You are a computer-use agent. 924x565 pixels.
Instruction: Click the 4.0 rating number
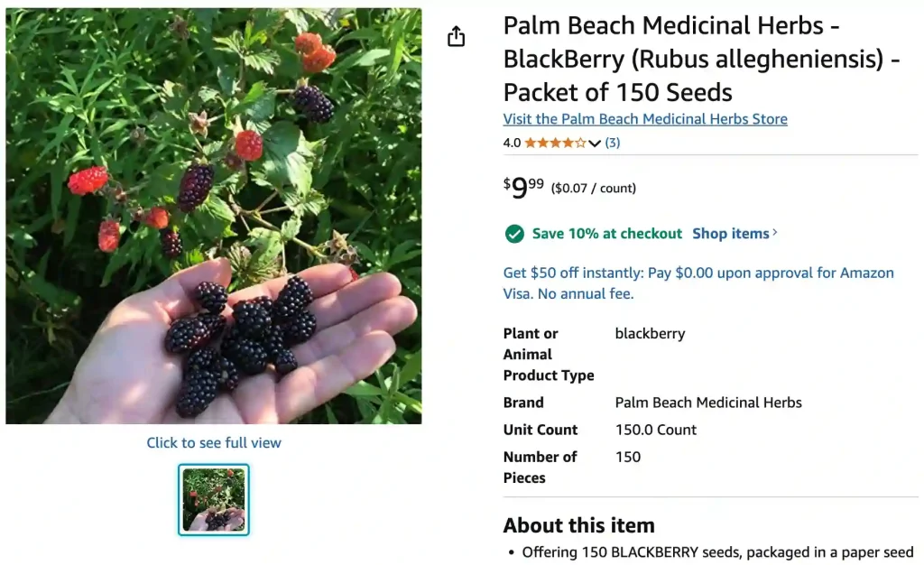click(512, 143)
